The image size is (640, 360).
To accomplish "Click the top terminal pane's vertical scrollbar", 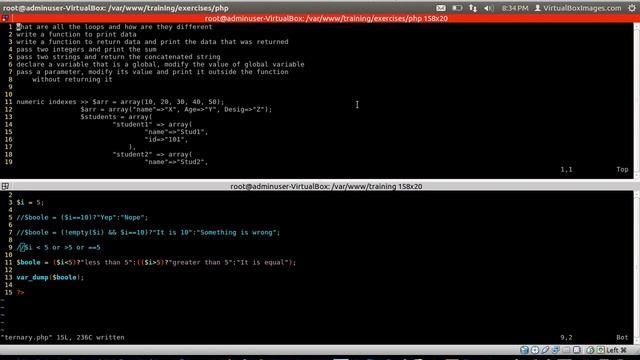I will [637, 100].
